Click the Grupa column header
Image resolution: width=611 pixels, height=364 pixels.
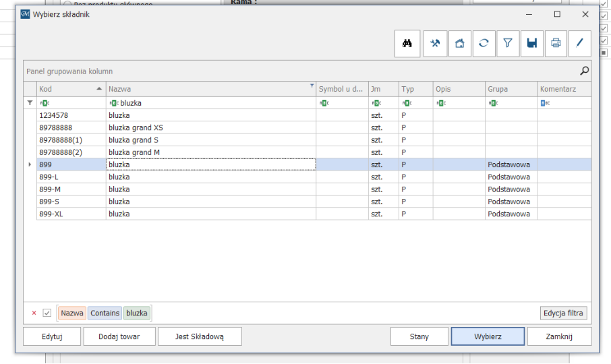pos(511,89)
